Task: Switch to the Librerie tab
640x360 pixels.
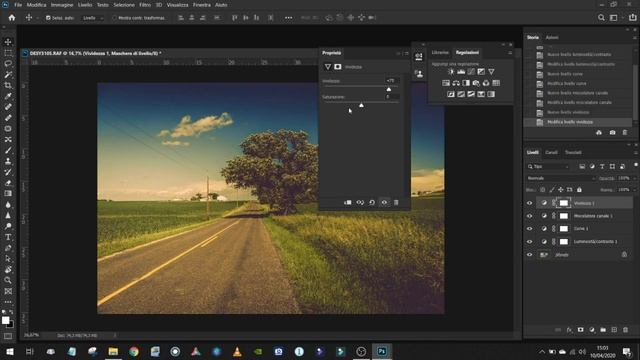Action: click(440, 53)
